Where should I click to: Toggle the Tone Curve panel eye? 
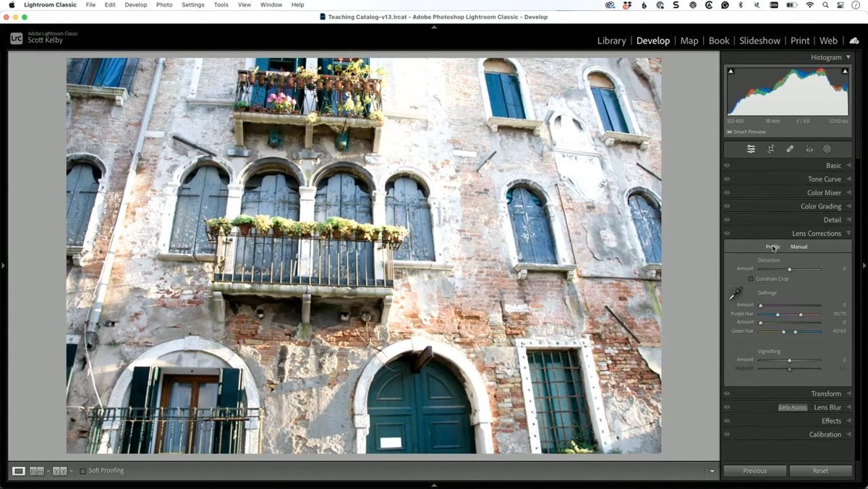click(x=727, y=179)
